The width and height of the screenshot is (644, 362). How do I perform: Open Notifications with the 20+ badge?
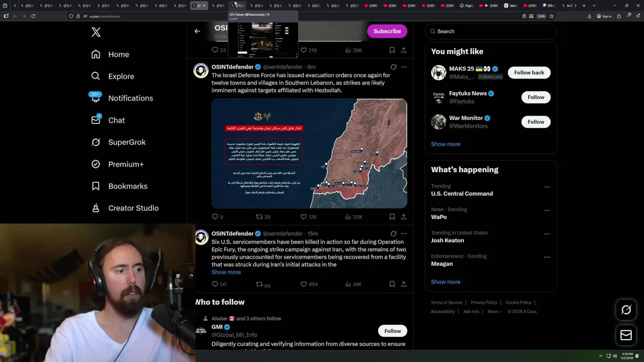tap(121, 98)
